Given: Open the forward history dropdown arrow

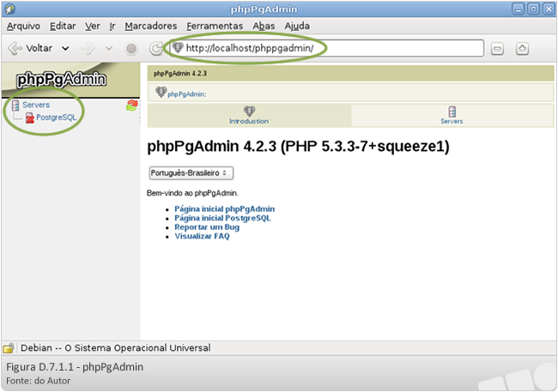Looking at the screenshot, I should [109, 48].
